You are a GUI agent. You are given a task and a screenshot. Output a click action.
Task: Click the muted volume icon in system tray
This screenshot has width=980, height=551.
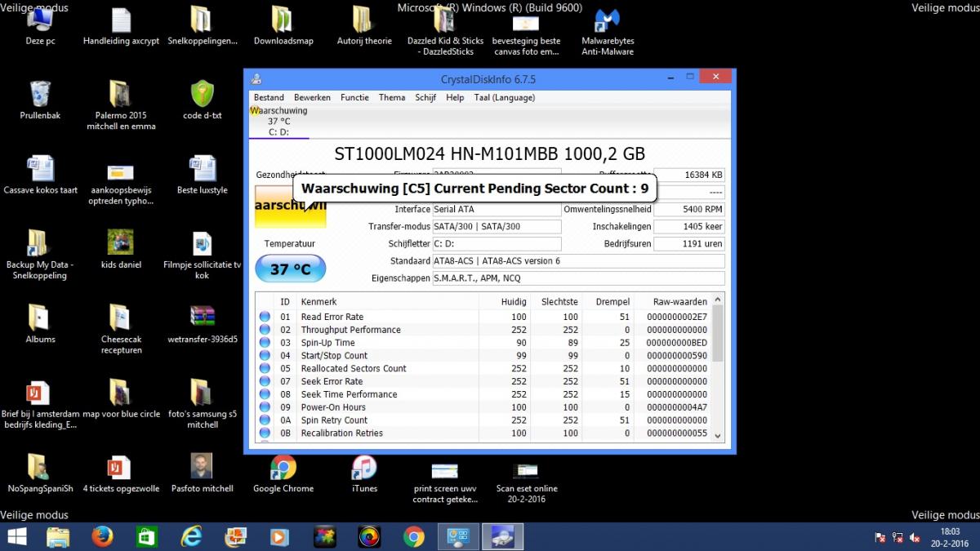tap(915, 537)
